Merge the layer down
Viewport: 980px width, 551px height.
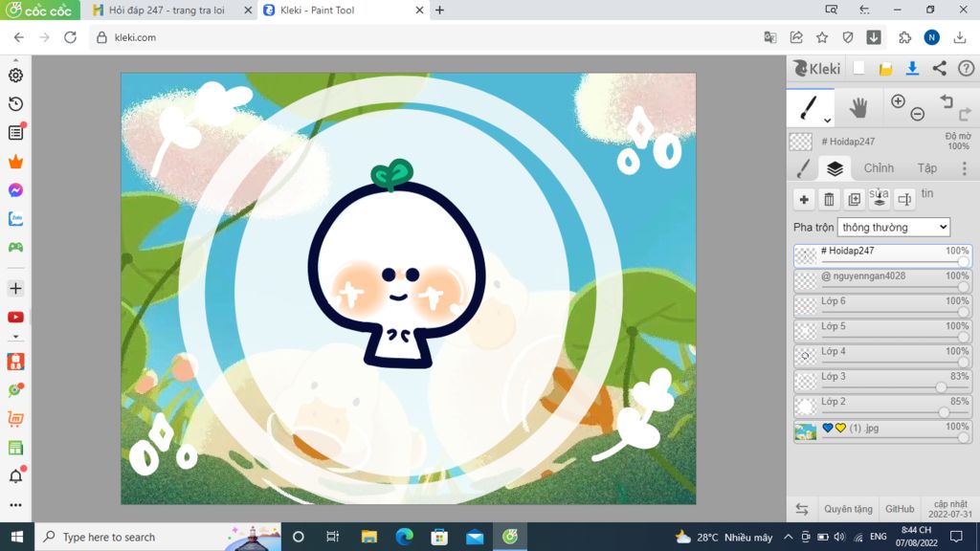pos(879,199)
